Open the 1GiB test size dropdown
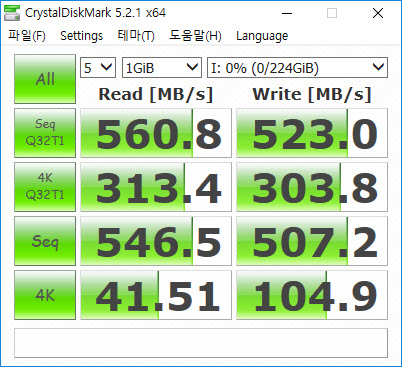 (162, 68)
